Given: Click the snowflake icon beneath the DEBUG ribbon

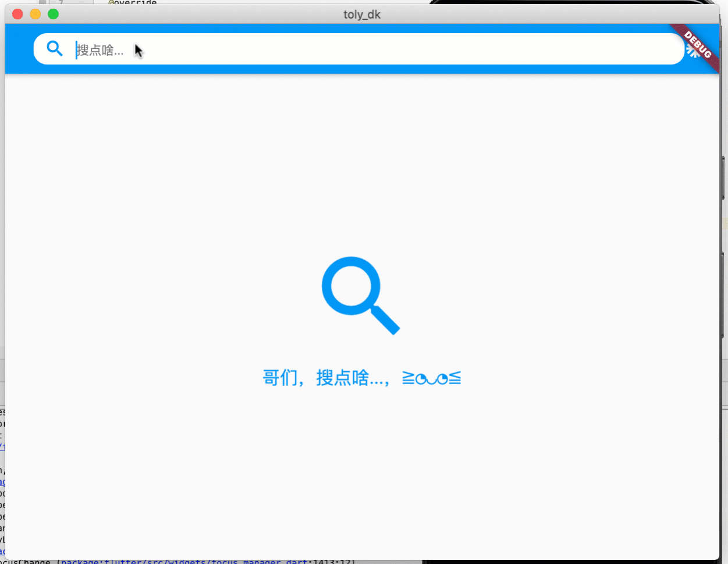Looking at the screenshot, I should coord(692,52).
